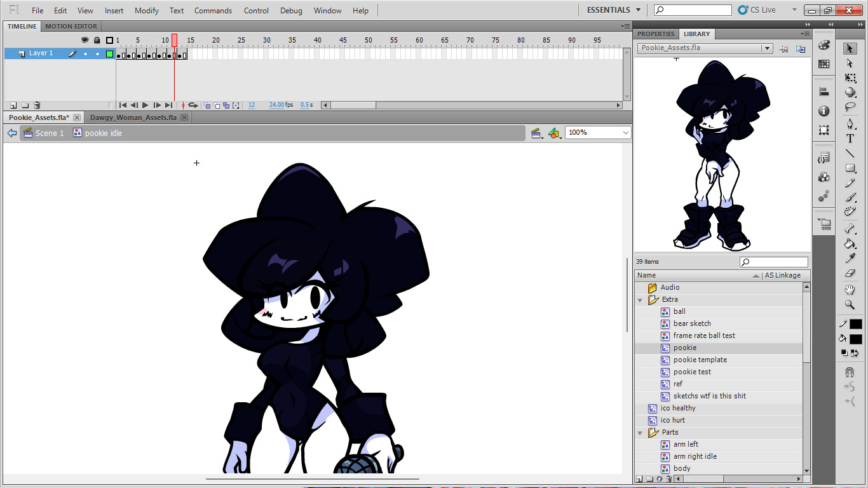This screenshot has height=488, width=868.
Task: Open the fill color swatch
Action: click(x=855, y=339)
